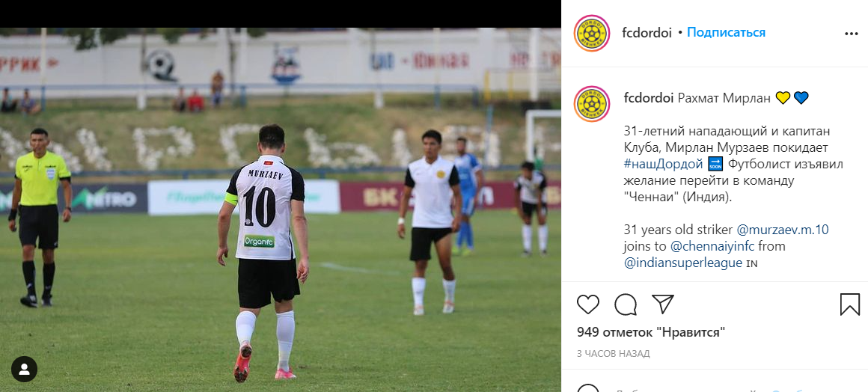Image resolution: width=868 pixels, height=392 pixels.
Task: Share post with paper plane icon
Action: tap(663, 304)
